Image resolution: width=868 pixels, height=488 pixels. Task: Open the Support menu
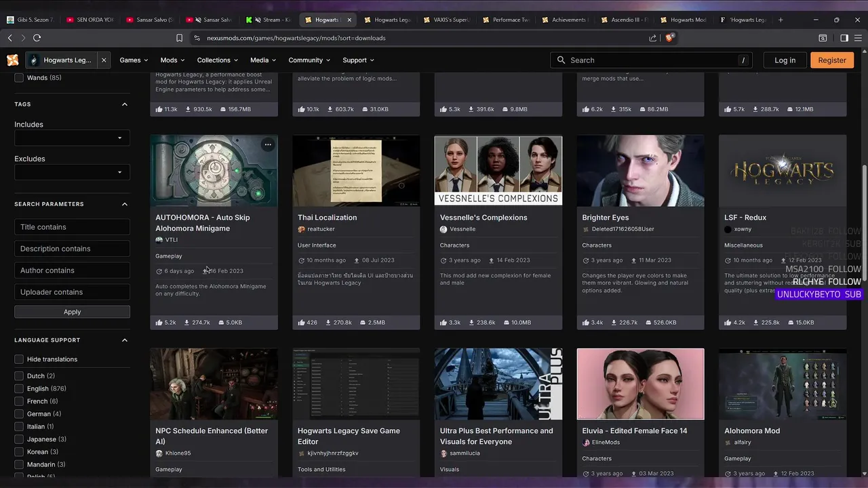click(x=359, y=60)
